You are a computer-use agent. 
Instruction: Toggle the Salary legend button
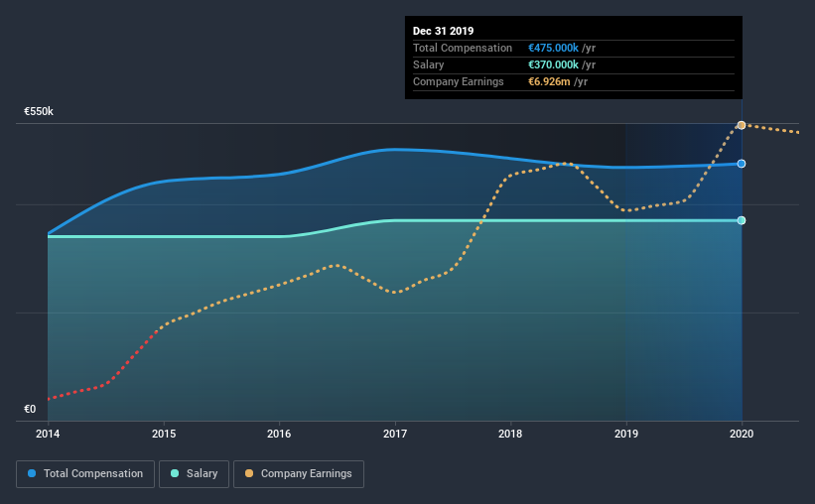coord(194,474)
